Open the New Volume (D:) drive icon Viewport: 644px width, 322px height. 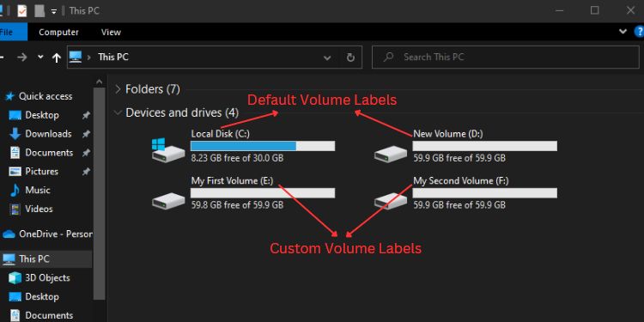pyautogui.click(x=391, y=154)
